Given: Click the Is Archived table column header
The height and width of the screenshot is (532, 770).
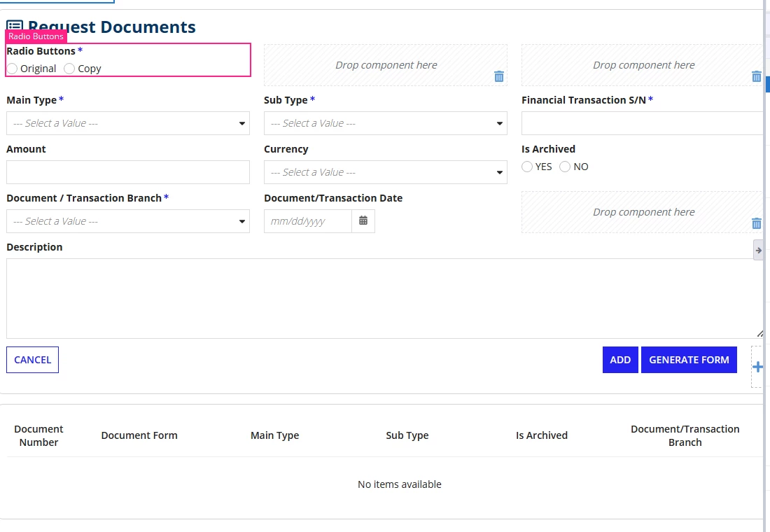Looking at the screenshot, I should [x=542, y=435].
